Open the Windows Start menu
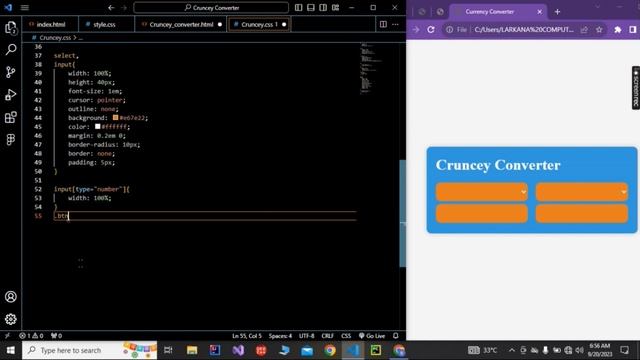The image size is (640, 360). [x=11, y=350]
